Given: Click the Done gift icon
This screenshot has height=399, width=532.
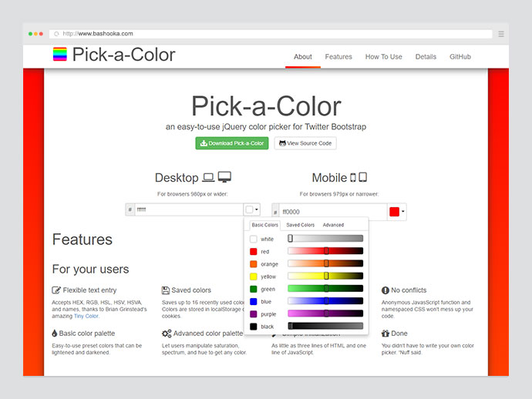Looking at the screenshot, I should [385, 334].
